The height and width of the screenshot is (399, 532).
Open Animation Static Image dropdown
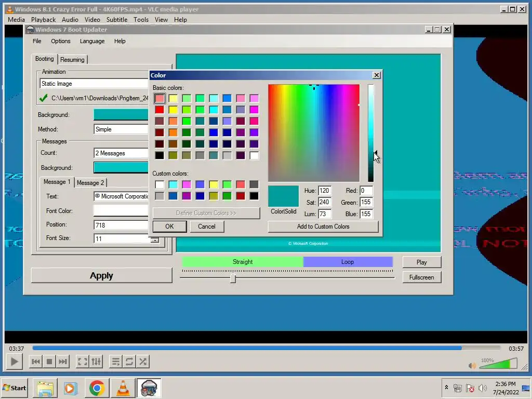click(x=95, y=84)
